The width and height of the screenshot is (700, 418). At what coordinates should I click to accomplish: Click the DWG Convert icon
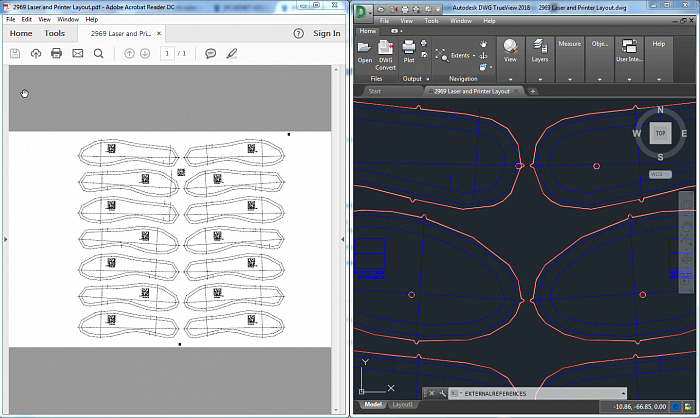[x=386, y=49]
